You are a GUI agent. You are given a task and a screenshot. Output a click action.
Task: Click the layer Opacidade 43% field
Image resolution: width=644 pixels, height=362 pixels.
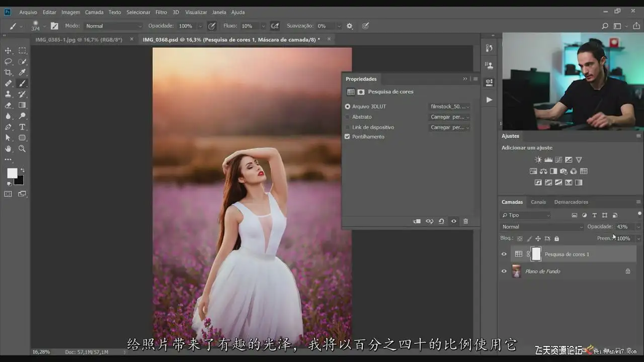(x=624, y=227)
